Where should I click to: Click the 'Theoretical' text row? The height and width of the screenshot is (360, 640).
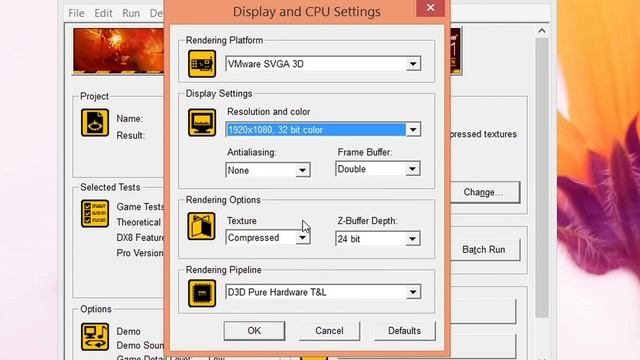(x=139, y=222)
